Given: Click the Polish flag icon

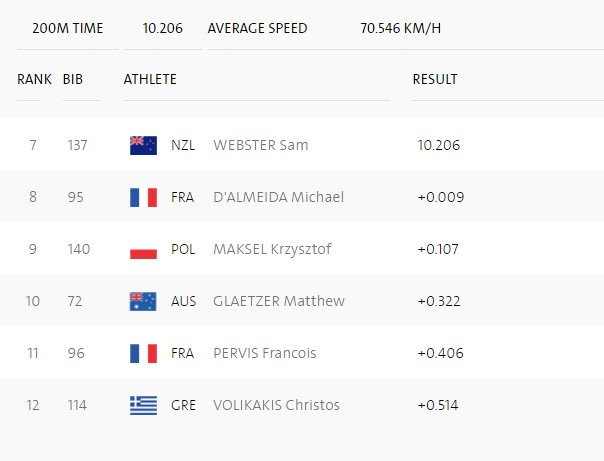Looking at the screenshot, I should pos(143,249).
